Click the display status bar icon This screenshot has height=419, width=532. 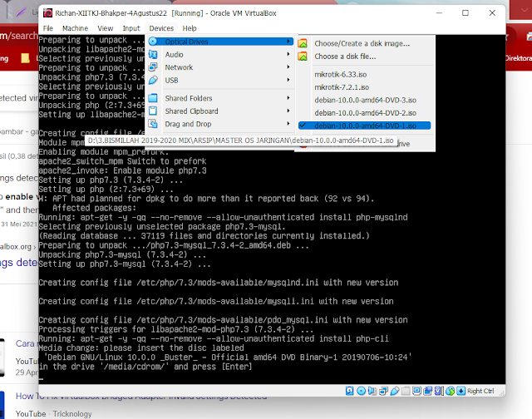coord(416,391)
